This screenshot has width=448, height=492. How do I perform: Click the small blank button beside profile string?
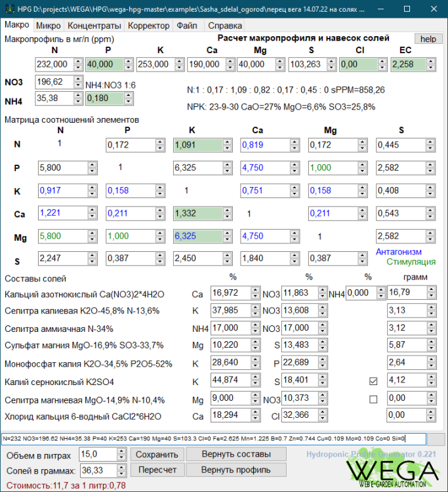click(x=436, y=438)
